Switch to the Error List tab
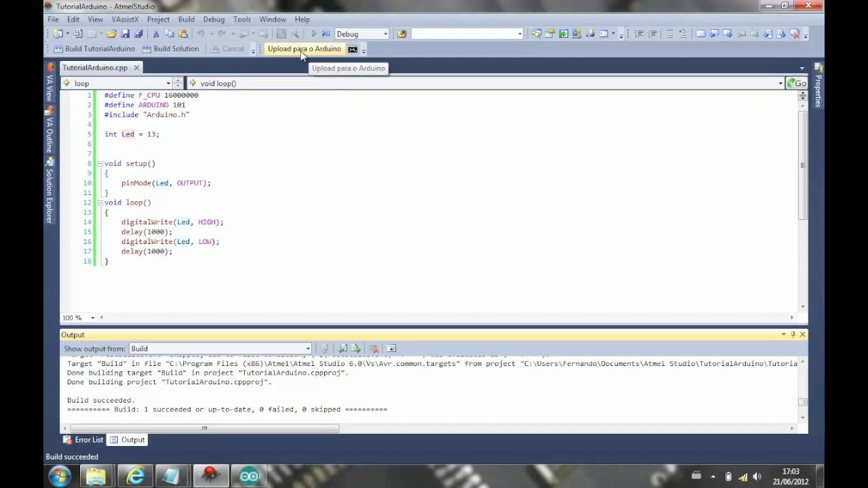Viewport: 868px width, 488px height. 83,439
